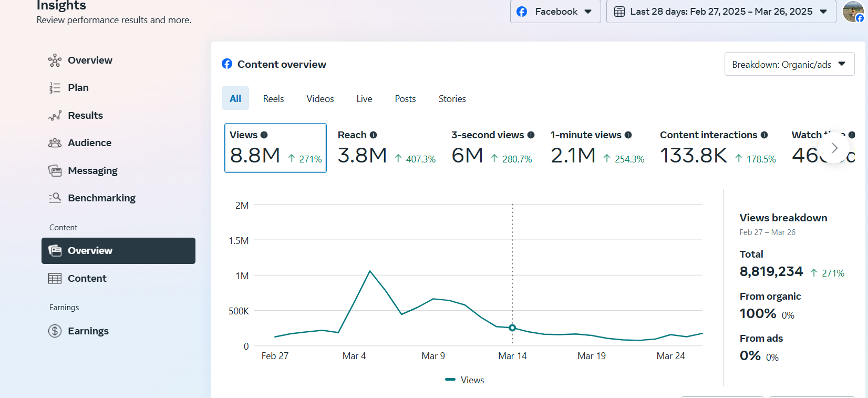Select the Stories tab

pos(452,99)
